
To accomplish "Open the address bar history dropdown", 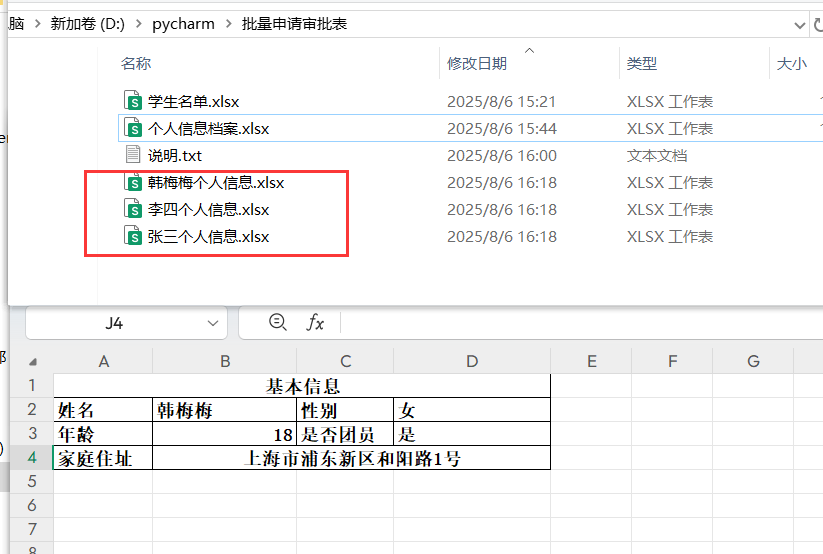I will coord(799,25).
